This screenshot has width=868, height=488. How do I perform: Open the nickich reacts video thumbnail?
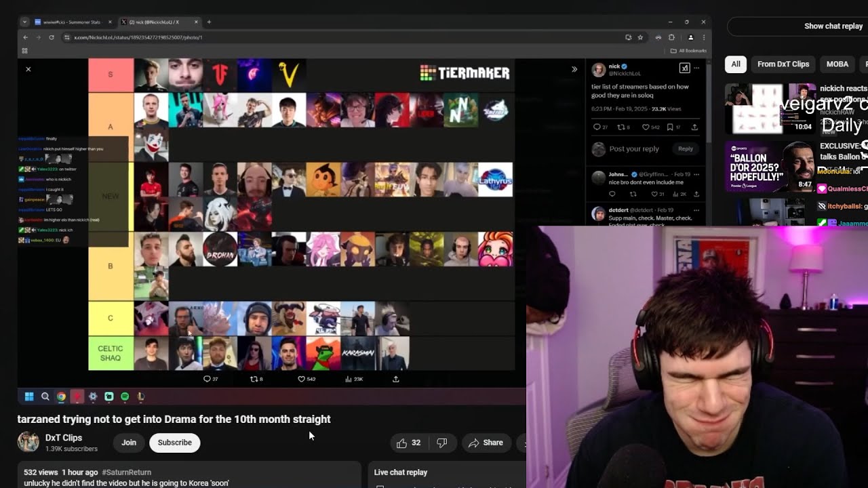point(770,108)
